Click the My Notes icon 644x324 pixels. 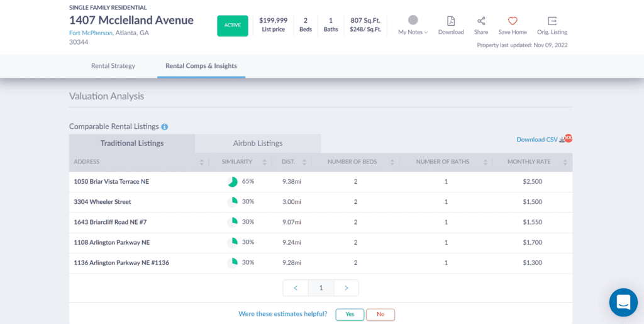[413, 21]
